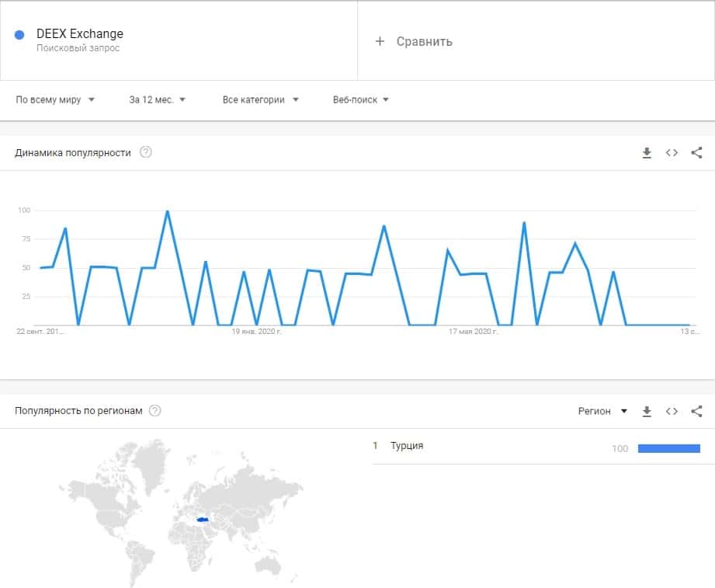Click embed icon for regional popularity
The width and height of the screenshot is (715, 588).
[x=672, y=411]
